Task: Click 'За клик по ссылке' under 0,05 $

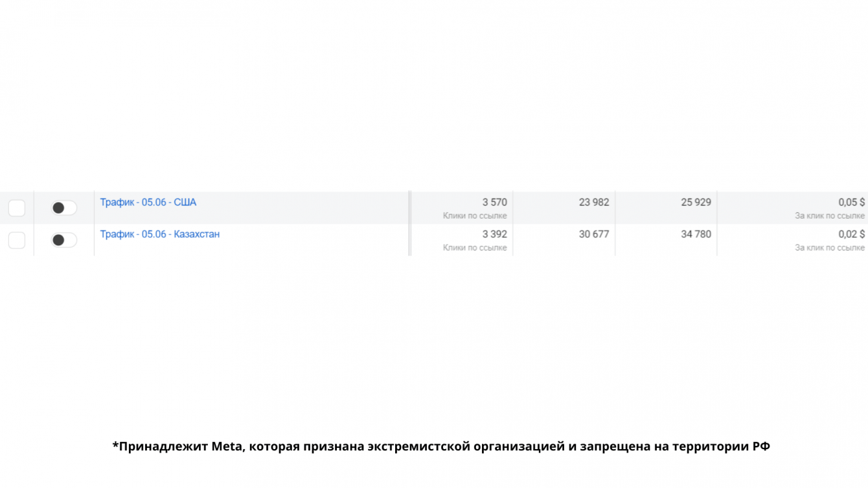Action: [829, 216]
